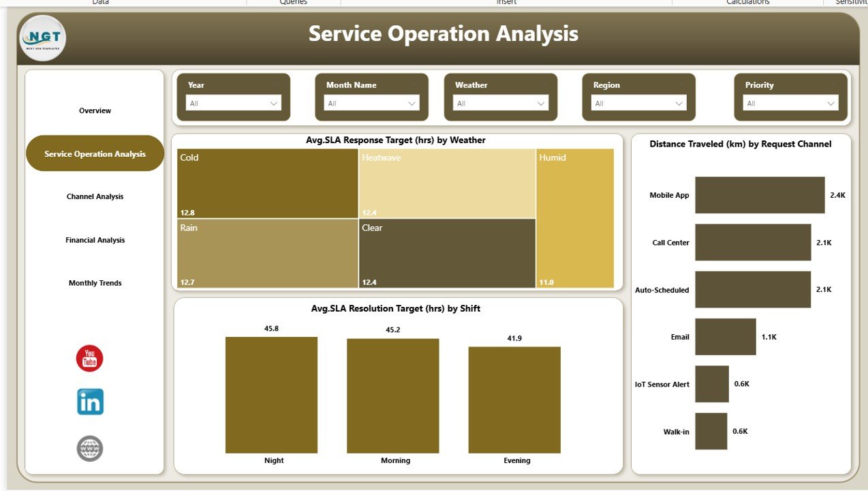Switch to the Monthly Trends page
The image size is (868, 491).
click(x=95, y=283)
